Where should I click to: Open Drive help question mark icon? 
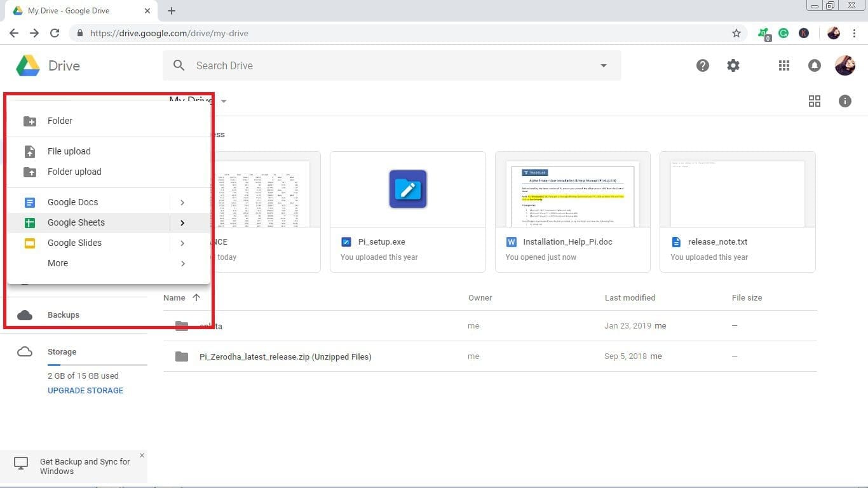click(x=703, y=65)
